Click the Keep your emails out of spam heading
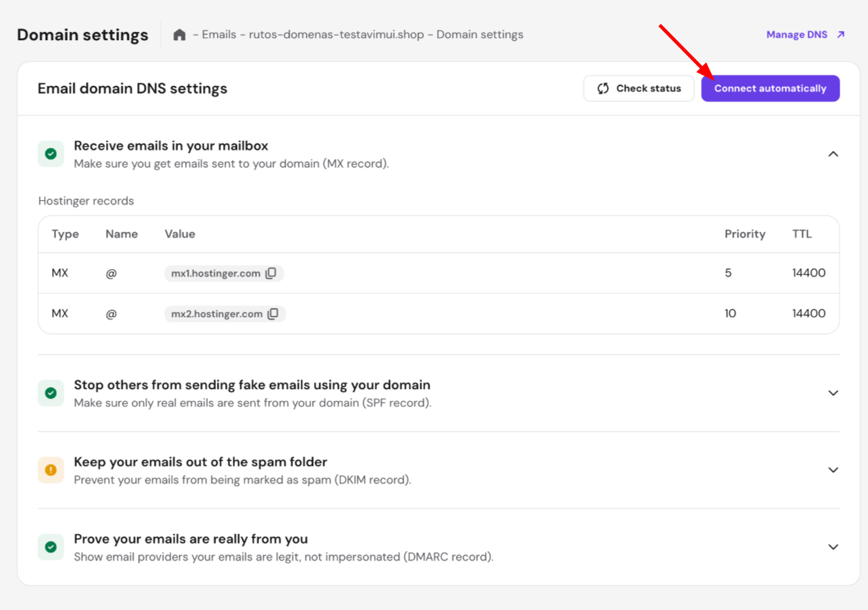The width and height of the screenshot is (868, 610). [x=200, y=462]
